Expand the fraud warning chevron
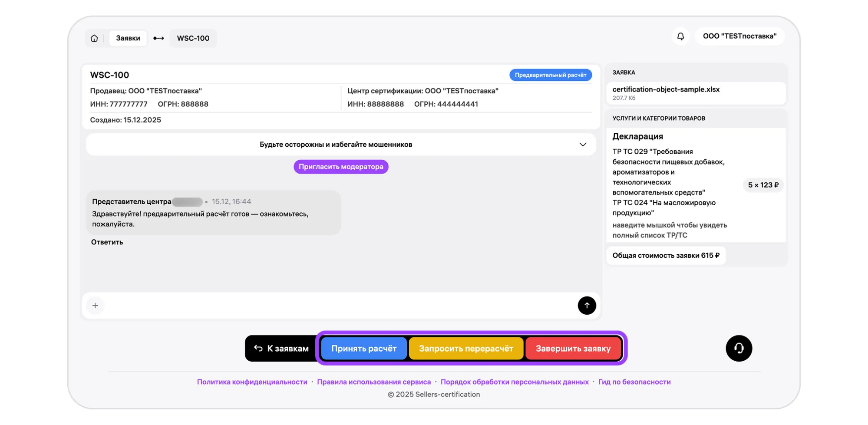 click(583, 145)
